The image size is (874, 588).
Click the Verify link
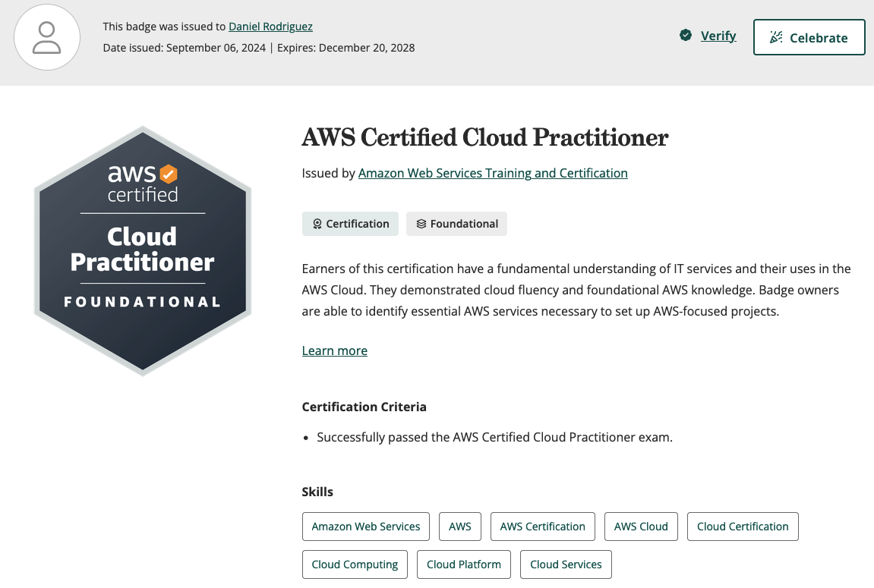[x=718, y=36]
